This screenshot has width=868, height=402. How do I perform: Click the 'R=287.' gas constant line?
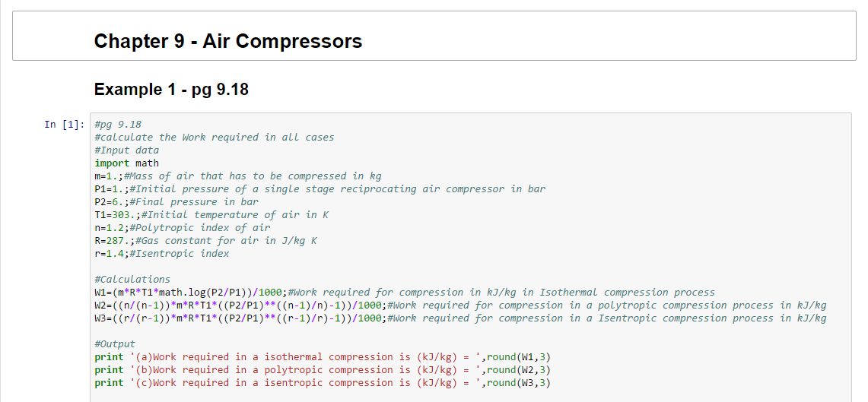[205, 241]
